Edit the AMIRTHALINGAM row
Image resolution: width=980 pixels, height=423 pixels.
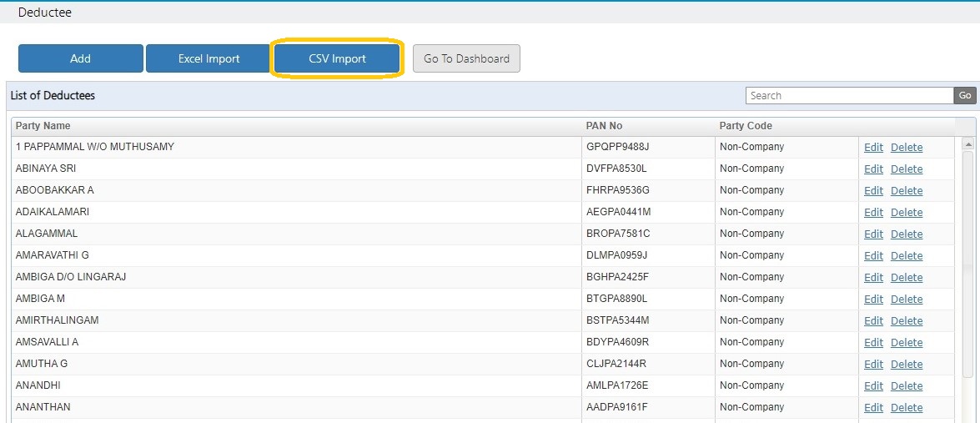(x=873, y=320)
